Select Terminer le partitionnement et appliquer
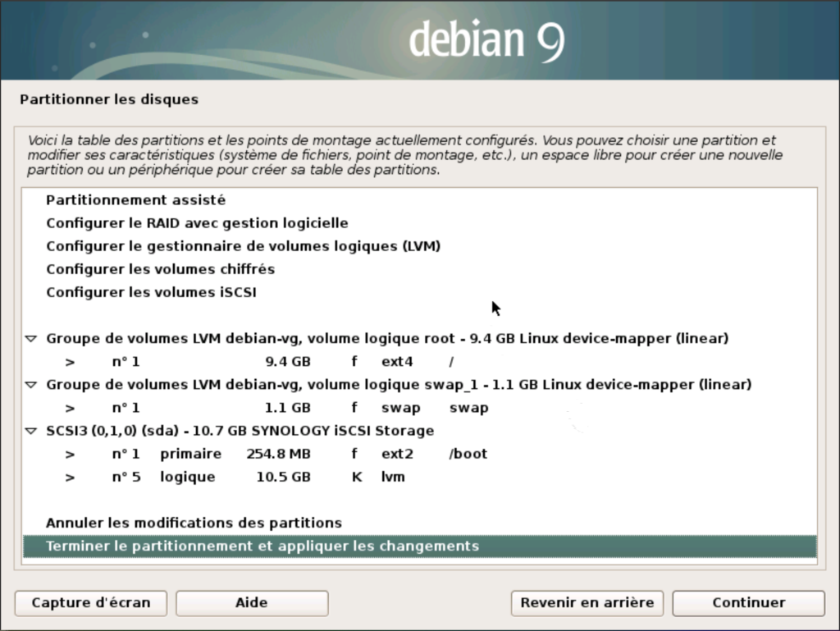840x631 pixels. click(x=262, y=546)
